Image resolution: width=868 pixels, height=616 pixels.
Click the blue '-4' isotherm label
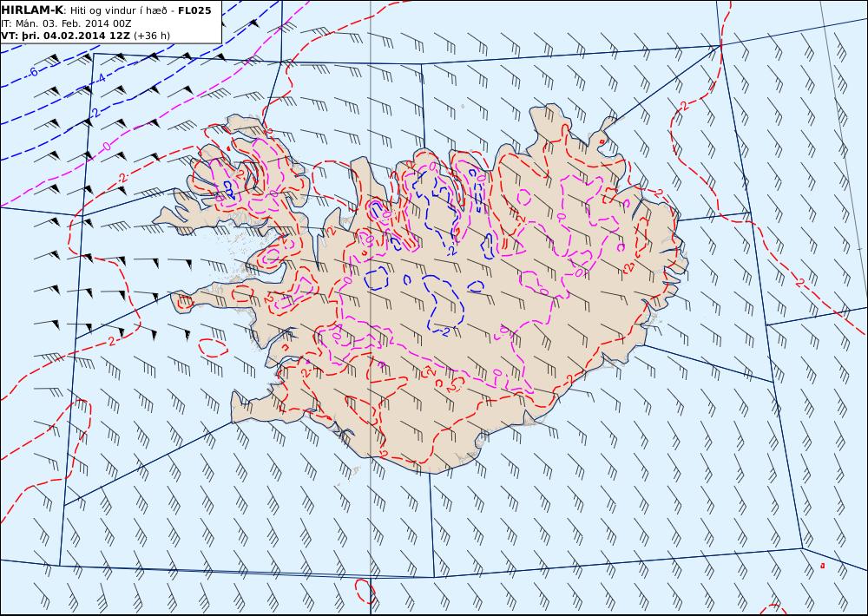coord(100,78)
